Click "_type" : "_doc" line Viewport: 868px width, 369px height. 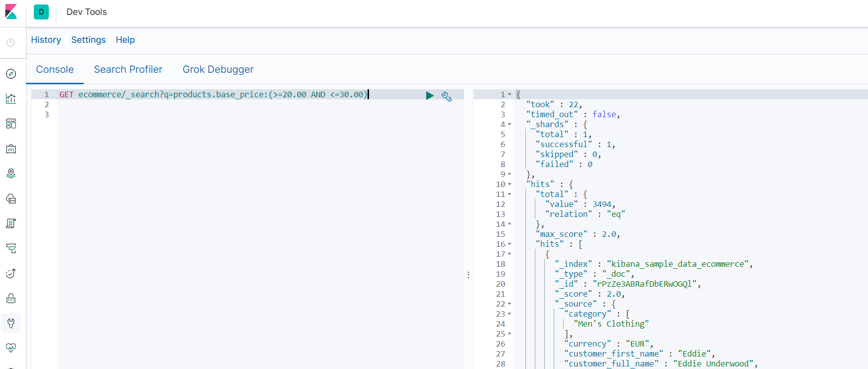(595, 274)
